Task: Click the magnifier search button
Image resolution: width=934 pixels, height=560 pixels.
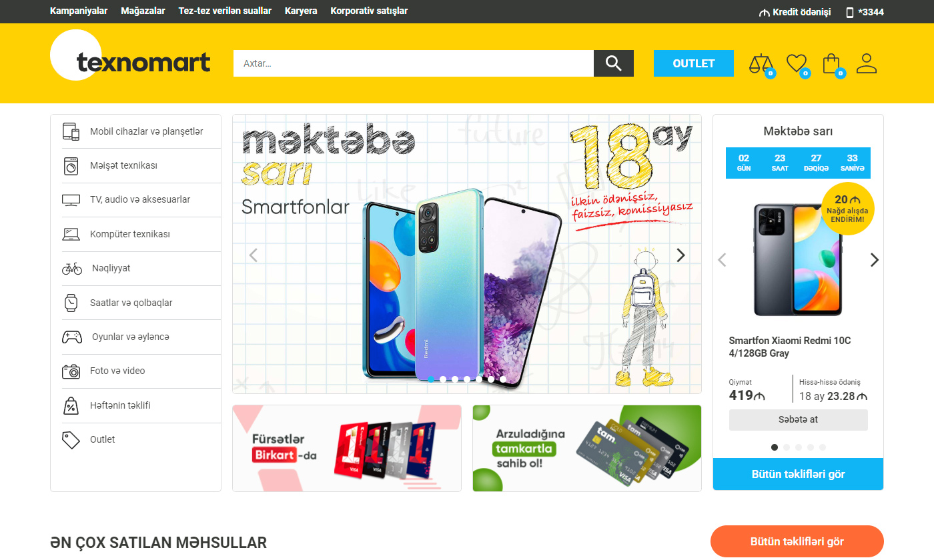Action: pos(614,63)
